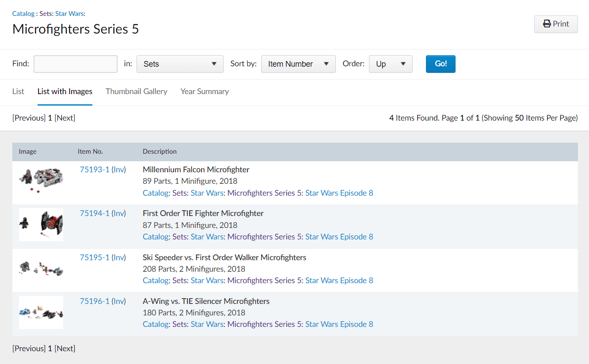Click bottom [Next] pagination link
589x364 pixels.
[65, 349]
